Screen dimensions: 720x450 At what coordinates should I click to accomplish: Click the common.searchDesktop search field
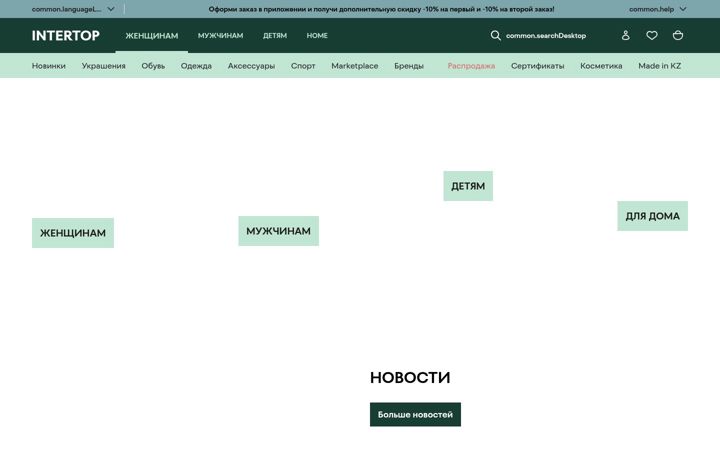point(546,35)
